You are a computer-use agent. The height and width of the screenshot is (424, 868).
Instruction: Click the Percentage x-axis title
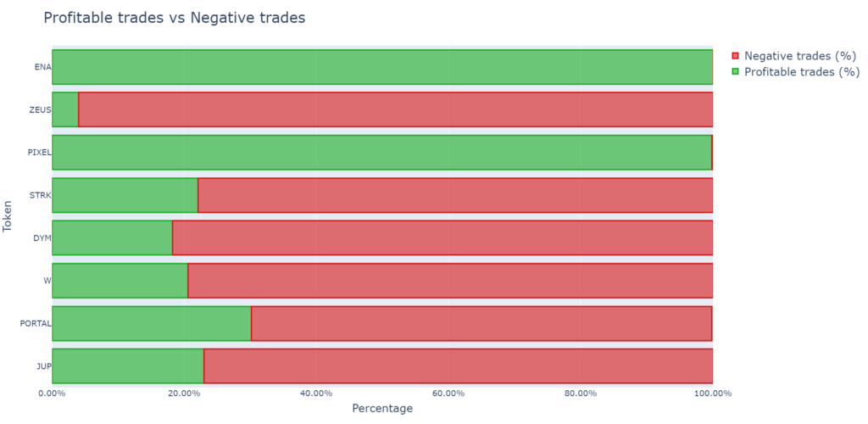[381, 409]
